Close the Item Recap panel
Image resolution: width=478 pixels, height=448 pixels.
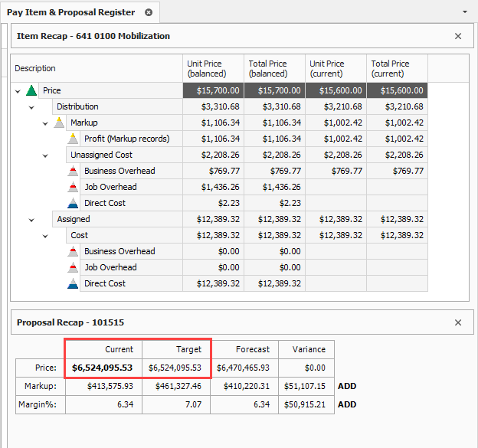[458, 36]
